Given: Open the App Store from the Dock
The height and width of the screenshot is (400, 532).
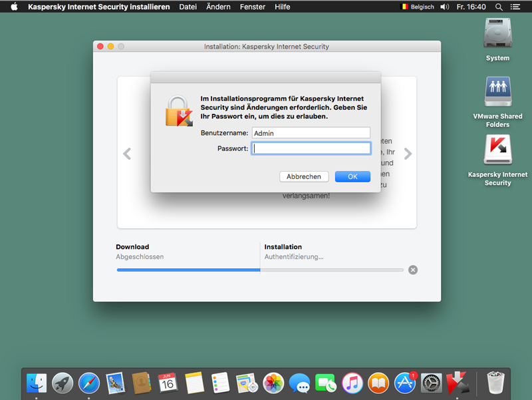Looking at the screenshot, I should pyautogui.click(x=405, y=383).
